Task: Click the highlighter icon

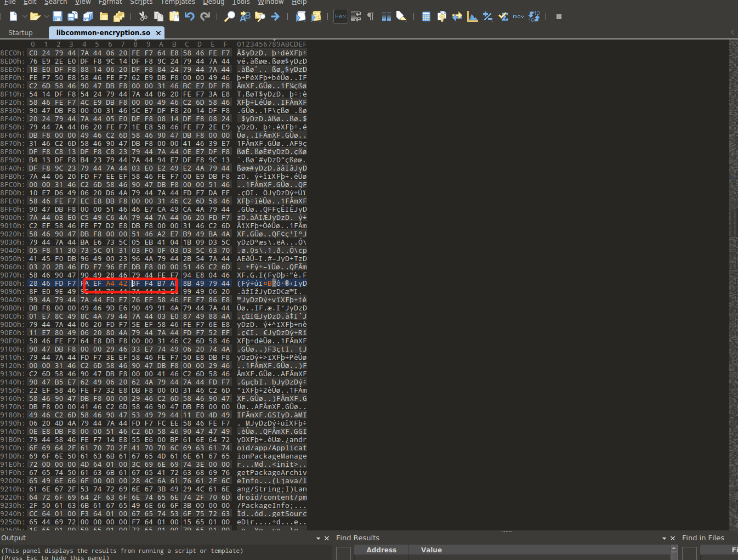Action: coord(401,16)
